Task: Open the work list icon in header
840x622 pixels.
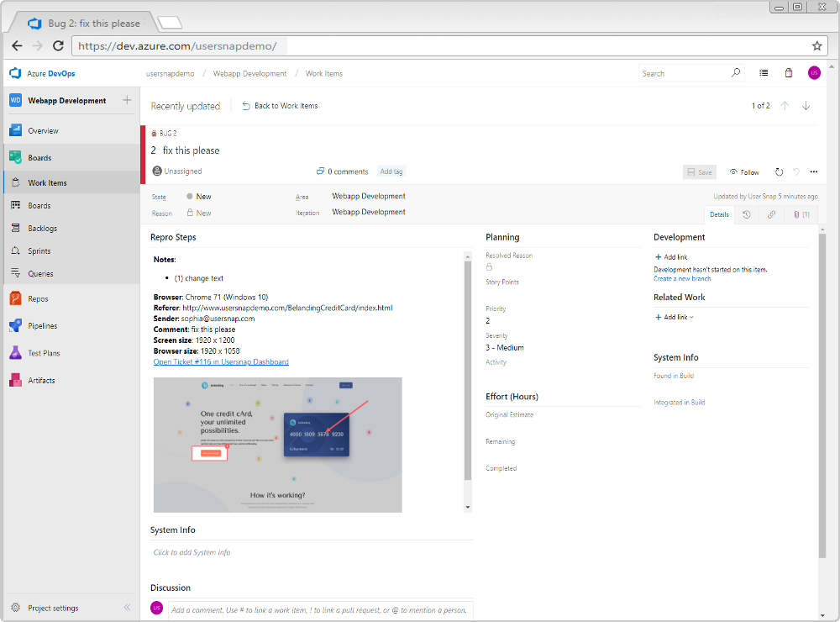Action: [x=764, y=73]
